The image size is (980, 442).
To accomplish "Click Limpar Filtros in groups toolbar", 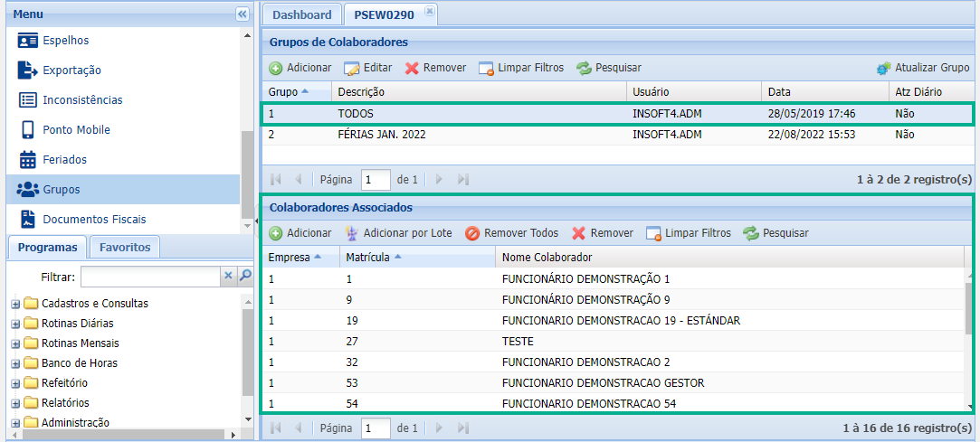I will 521,68.
